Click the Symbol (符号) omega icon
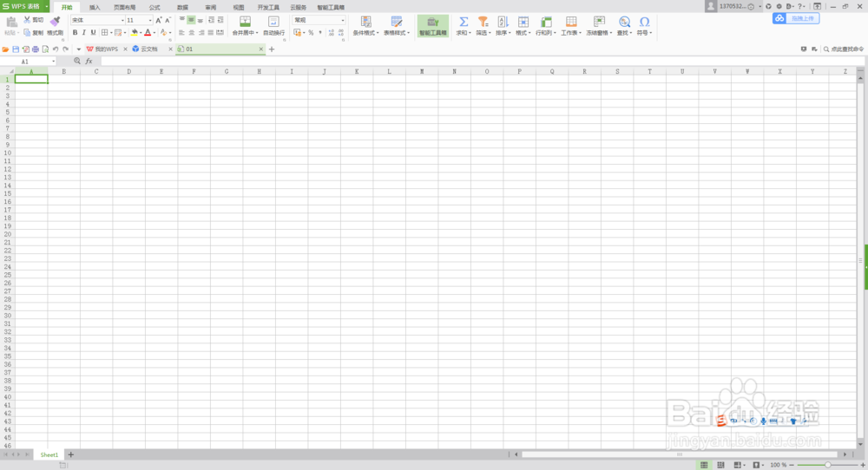The width and height of the screenshot is (868, 470). [x=644, y=22]
